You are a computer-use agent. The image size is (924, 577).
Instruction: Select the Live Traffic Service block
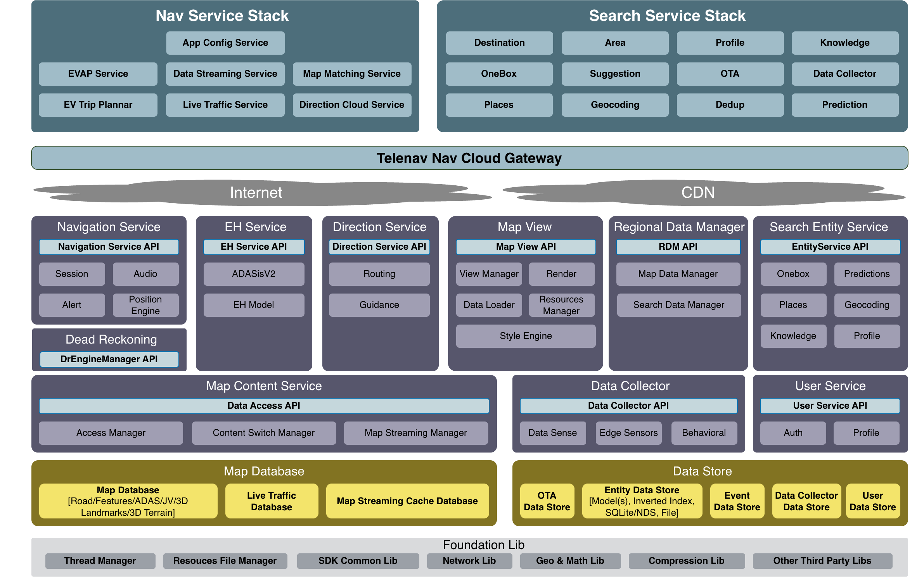[x=225, y=105]
